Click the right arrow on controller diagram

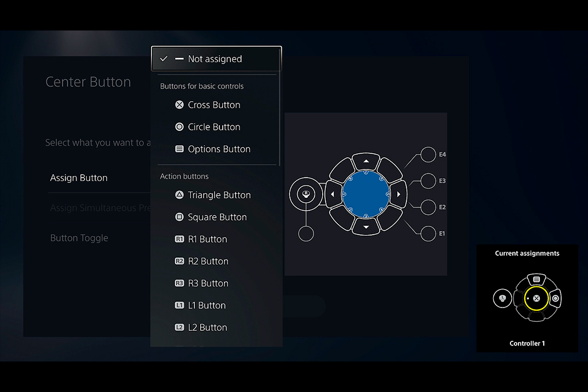399,194
